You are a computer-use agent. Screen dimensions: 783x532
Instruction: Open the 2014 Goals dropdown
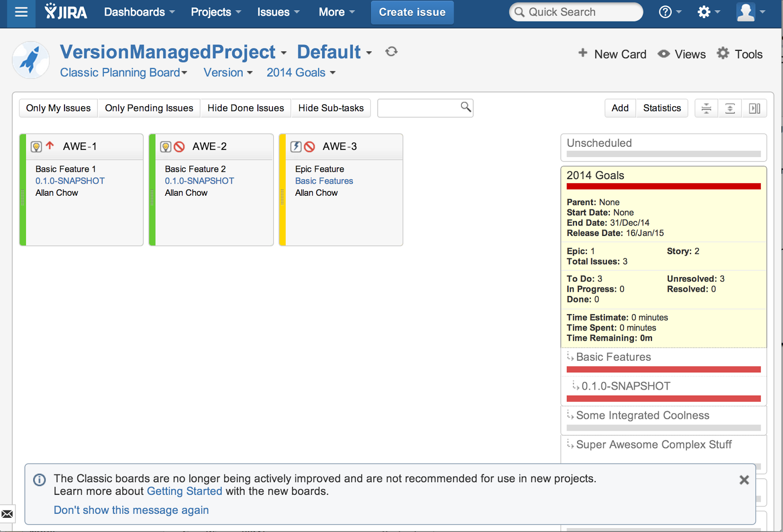(x=301, y=72)
